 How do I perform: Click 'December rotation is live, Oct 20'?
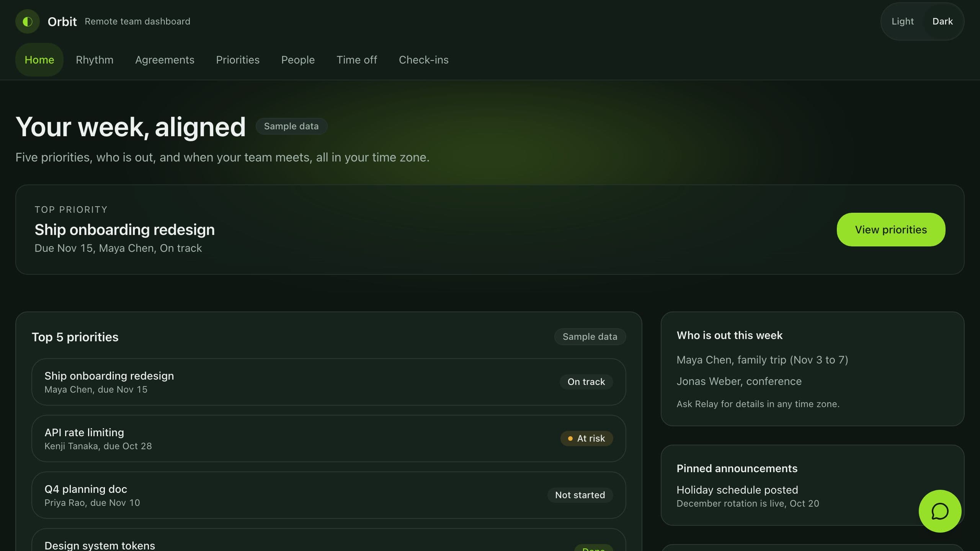point(748,504)
